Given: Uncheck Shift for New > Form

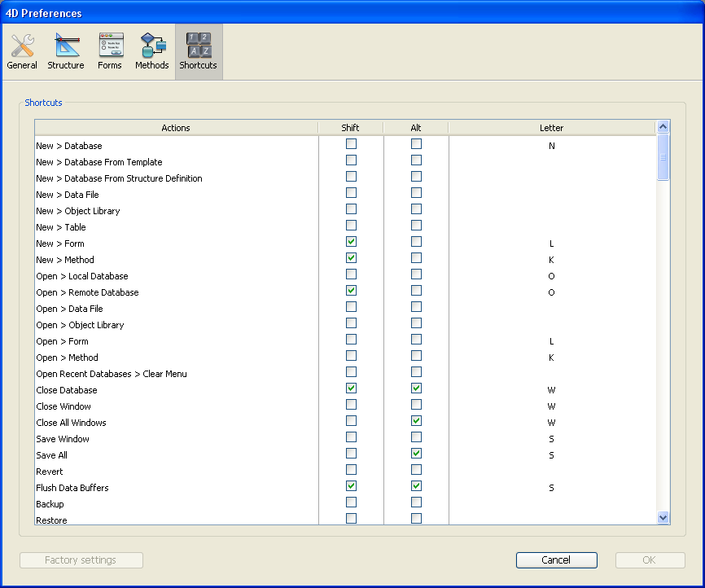Looking at the screenshot, I should [351, 242].
